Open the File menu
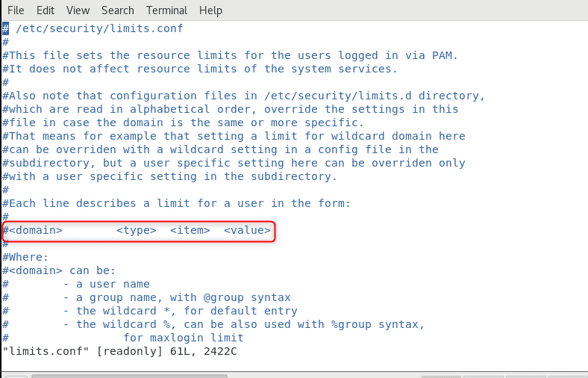The width and height of the screenshot is (588, 378). pyautogui.click(x=16, y=10)
